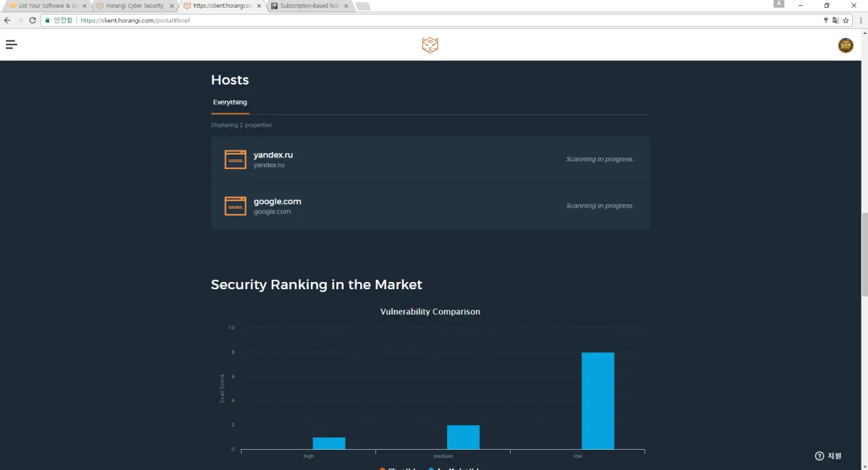Click the Vulnerability Comparison chart title
This screenshot has height=470, width=868.
tap(430, 312)
